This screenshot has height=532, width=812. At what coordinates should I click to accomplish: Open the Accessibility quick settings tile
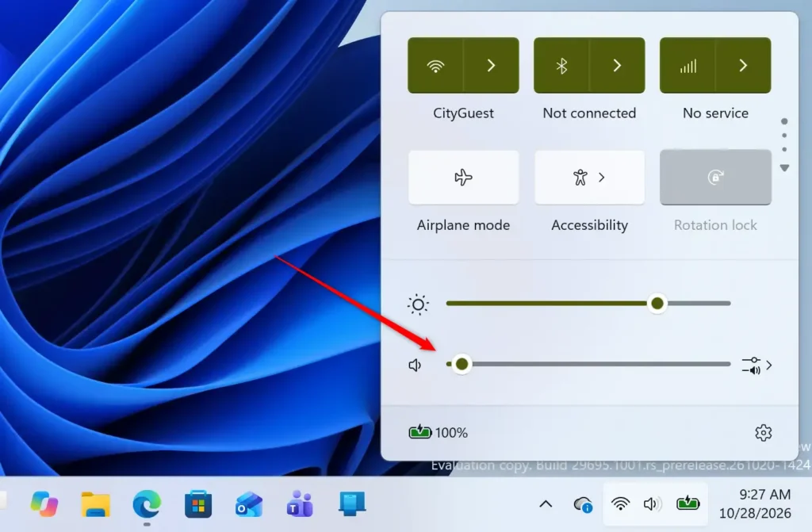pyautogui.click(x=589, y=177)
